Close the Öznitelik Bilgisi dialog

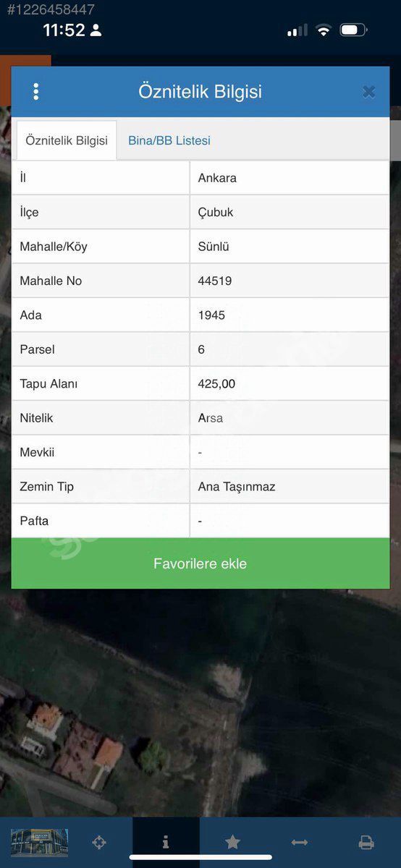(368, 92)
